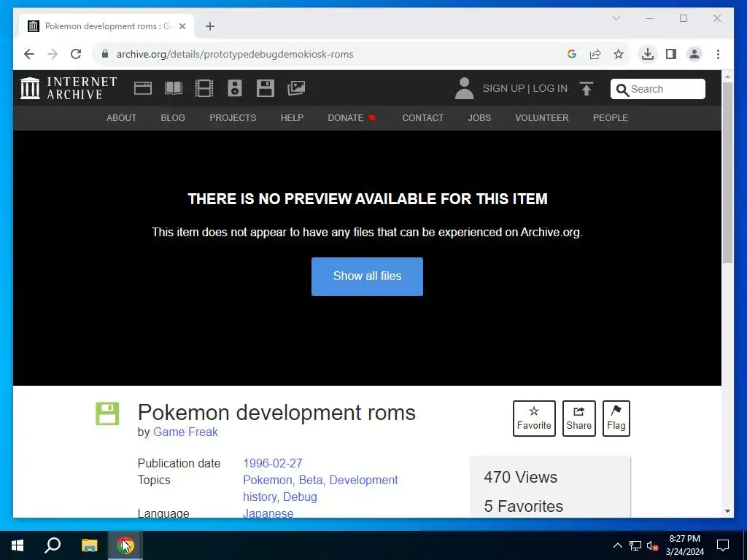Click the 1996-02-27 publication date link
Screen dimensions: 747x560
point(273,463)
